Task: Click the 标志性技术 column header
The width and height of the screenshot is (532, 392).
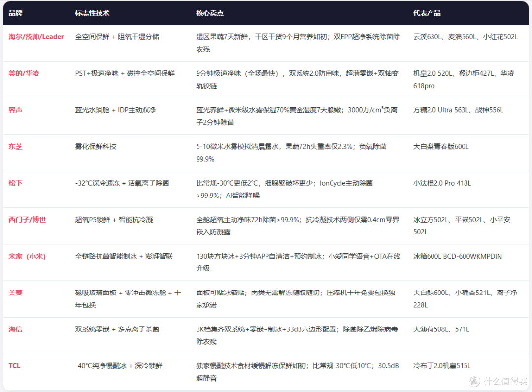Action: coord(92,13)
